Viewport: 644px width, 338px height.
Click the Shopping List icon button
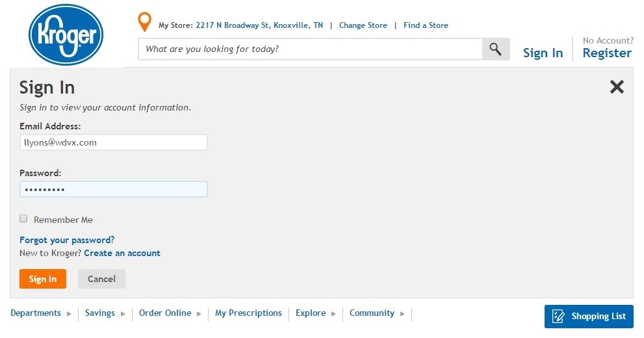[x=589, y=317]
